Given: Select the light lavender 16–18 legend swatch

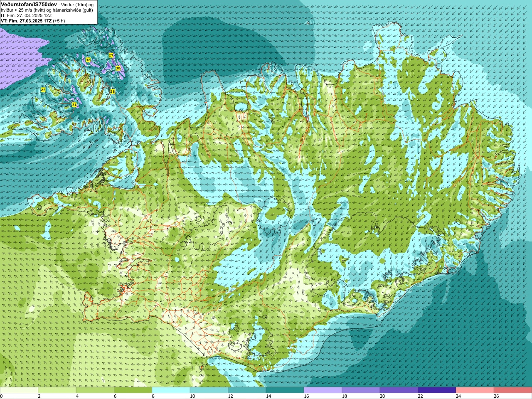Looking at the screenshot, I should (x=323, y=390).
